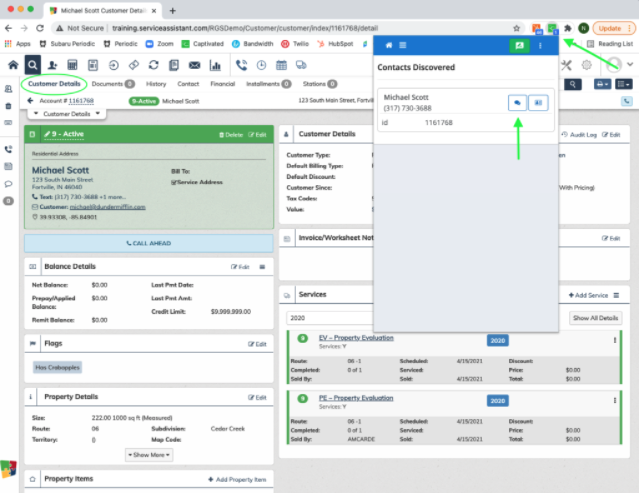This screenshot has width=639, height=493.
Task: Click the Call Ahead button
Action: tap(148, 243)
